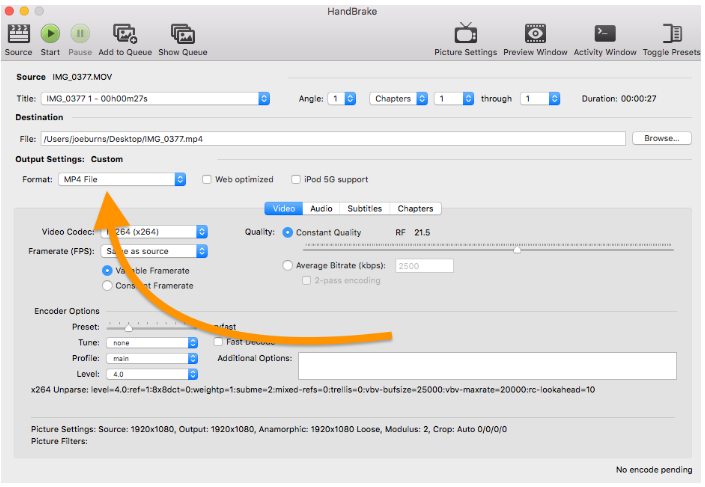
Task: Start encoding with the green Start button
Action: click(x=50, y=34)
